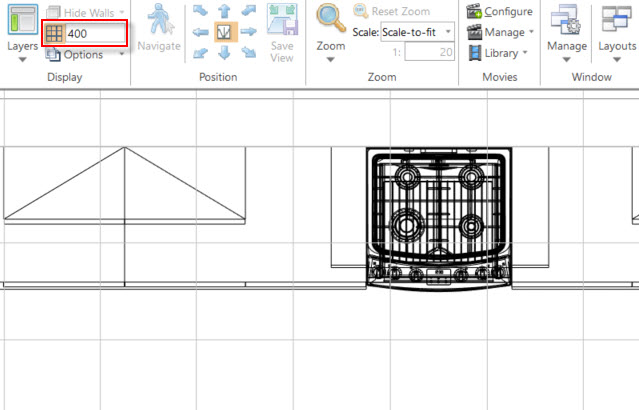Move the view position with the up arrow
Screen dimensions: 639x410
coord(224,11)
